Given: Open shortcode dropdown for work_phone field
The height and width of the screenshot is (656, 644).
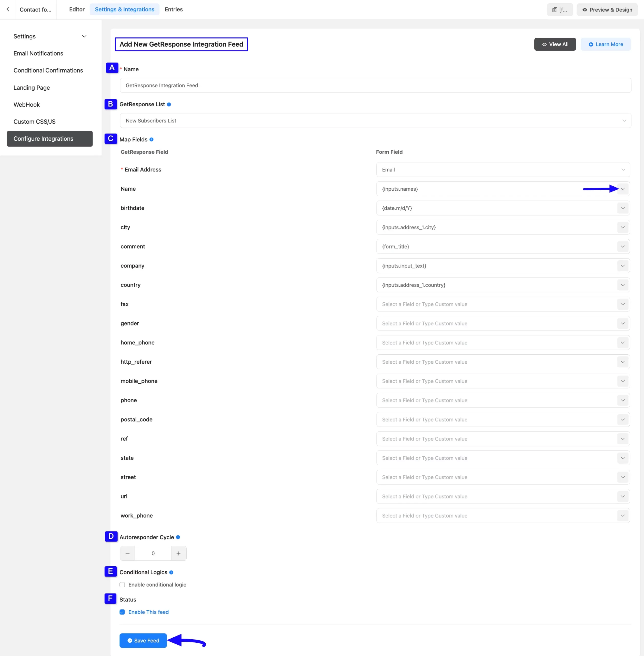Looking at the screenshot, I should [622, 516].
